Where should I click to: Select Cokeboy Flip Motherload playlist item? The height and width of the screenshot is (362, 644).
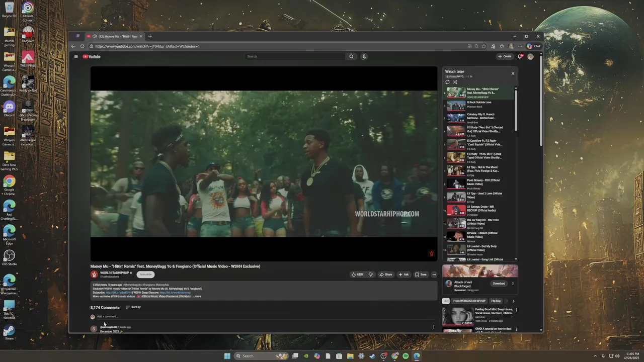point(478,118)
